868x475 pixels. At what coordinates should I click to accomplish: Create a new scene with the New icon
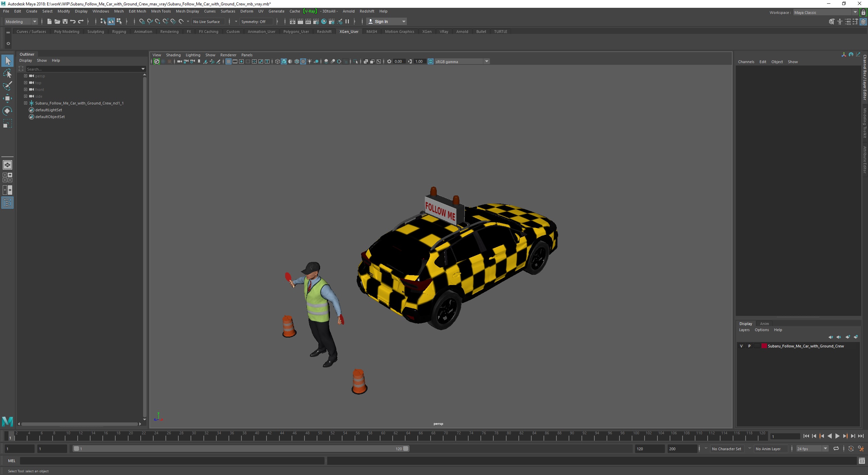tap(49, 21)
